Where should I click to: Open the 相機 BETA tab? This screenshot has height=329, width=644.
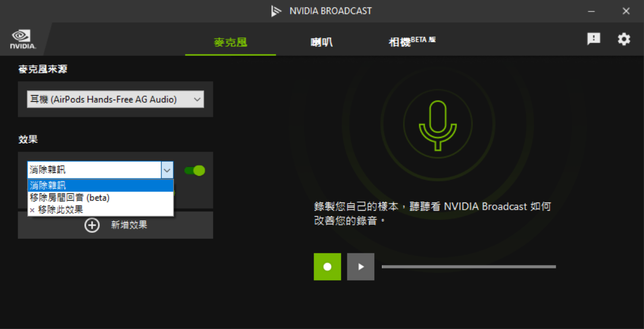412,41
